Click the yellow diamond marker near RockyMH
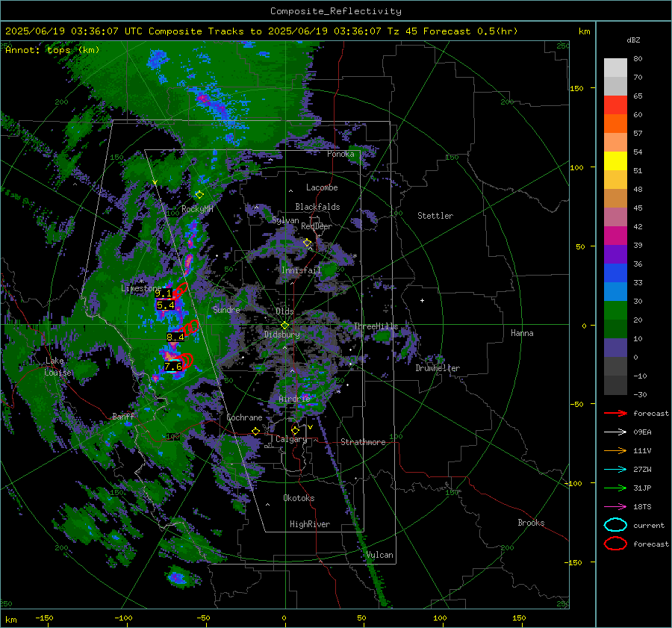672x628 pixels. [199, 195]
